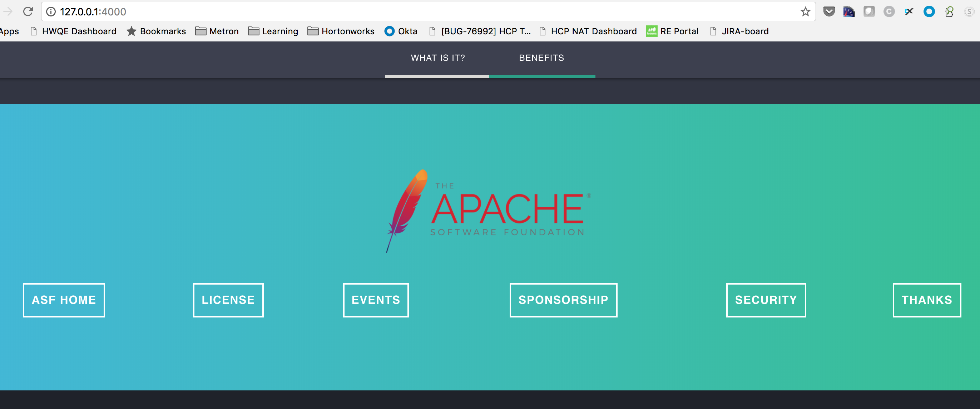Open the HWQE Dashboard bookmark
This screenshot has width=980, height=409.
pyautogui.click(x=73, y=31)
